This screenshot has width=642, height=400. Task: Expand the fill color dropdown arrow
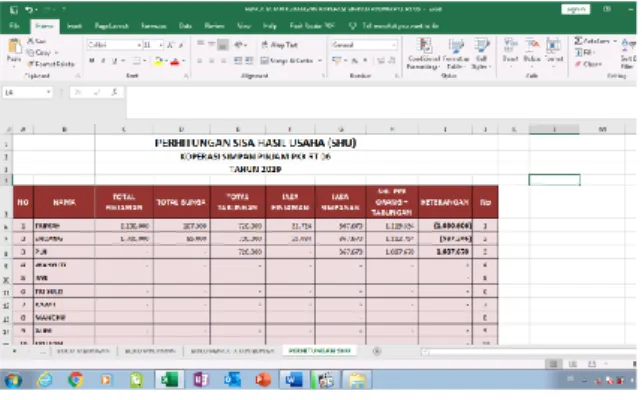165,61
